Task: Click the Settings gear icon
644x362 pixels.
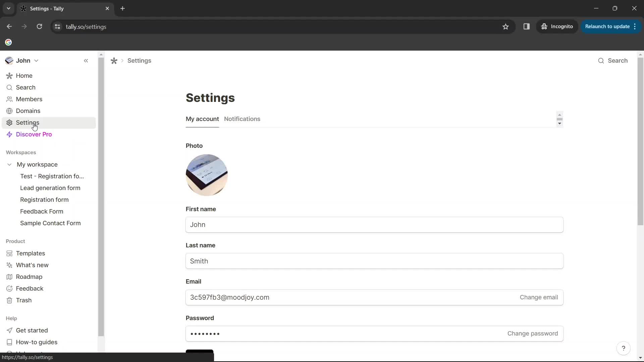Action: [9, 122]
